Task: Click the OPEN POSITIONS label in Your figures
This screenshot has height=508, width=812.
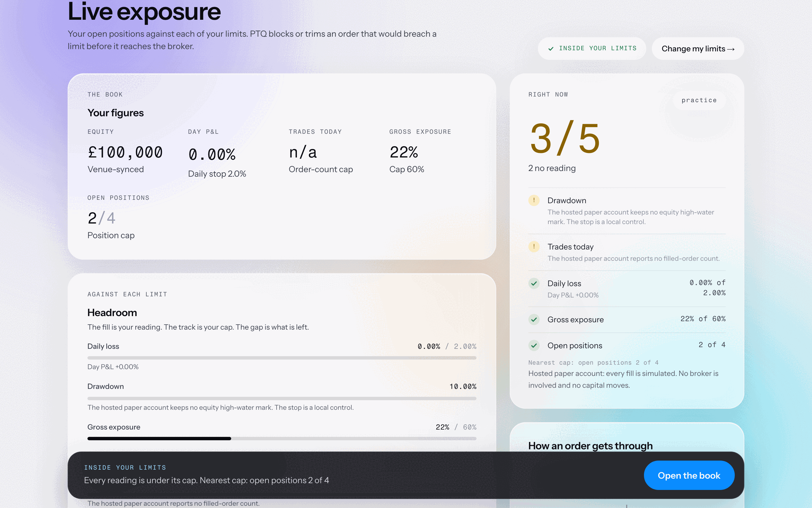Action: pos(118,198)
